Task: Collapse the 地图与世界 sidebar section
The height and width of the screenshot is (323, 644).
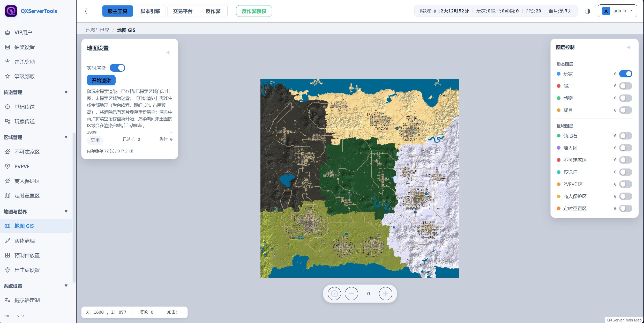Action: [x=66, y=211]
